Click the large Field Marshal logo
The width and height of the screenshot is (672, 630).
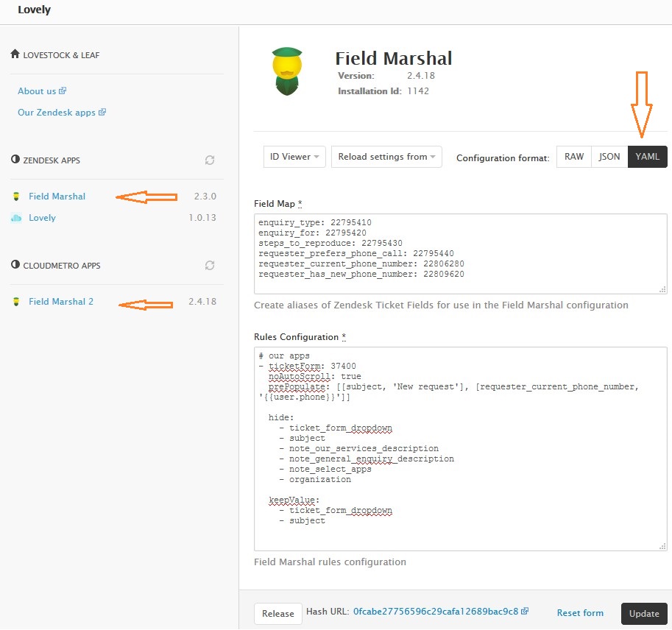[287, 71]
